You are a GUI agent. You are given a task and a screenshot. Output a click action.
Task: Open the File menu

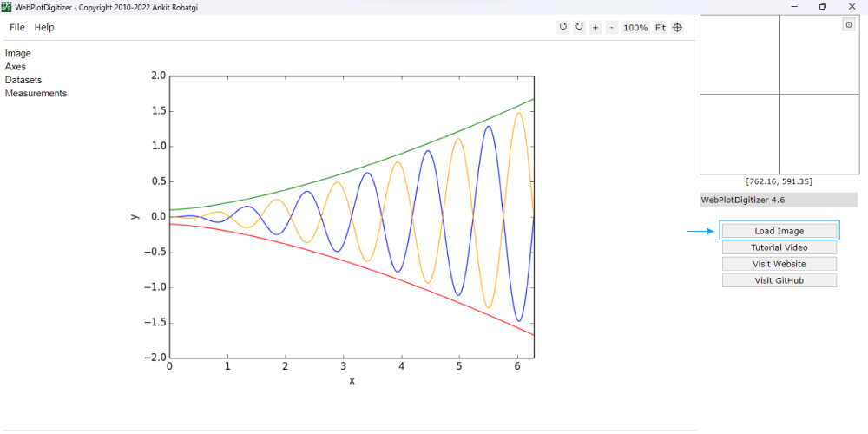(17, 28)
